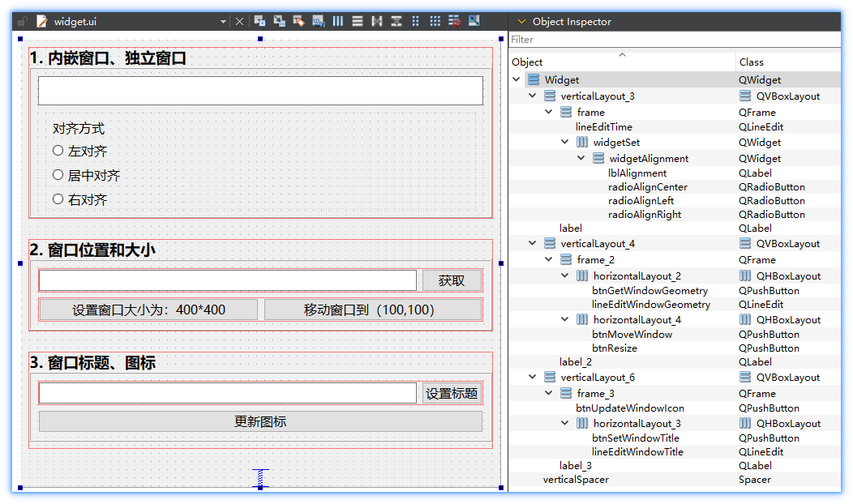This screenshot has height=504, width=853.
Task: Select lineEditTime in the object tree
Action: tap(603, 127)
